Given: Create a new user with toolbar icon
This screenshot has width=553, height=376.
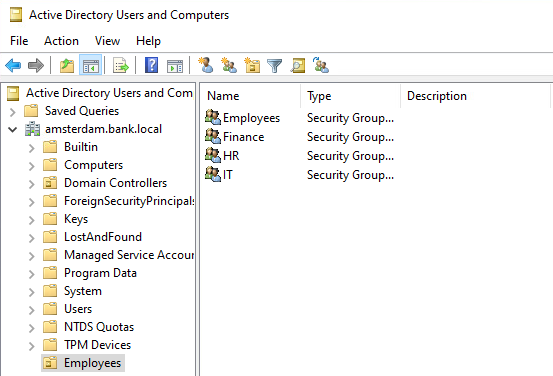Looking at the screenshot, I should pyautogui.click(x=206, y=66).
